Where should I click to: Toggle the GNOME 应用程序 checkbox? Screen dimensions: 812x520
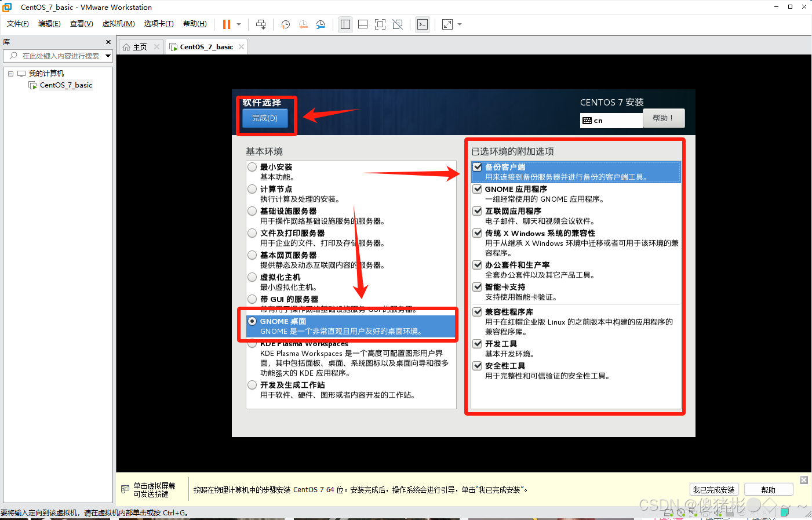pos(478,189)
